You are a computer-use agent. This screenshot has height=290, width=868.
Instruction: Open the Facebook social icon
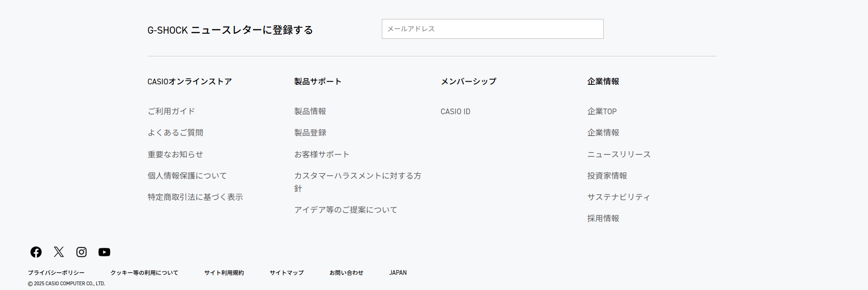[x=36, y=252]
